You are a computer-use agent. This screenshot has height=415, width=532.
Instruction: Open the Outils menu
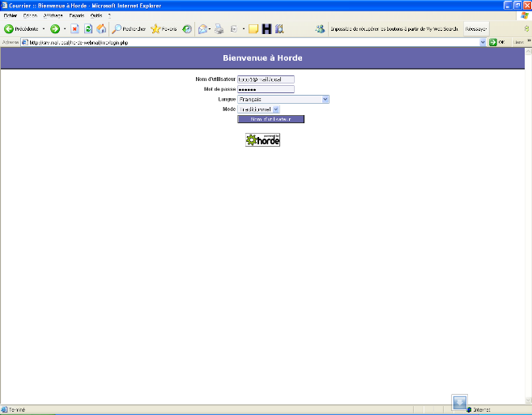(x=96, y=15)
